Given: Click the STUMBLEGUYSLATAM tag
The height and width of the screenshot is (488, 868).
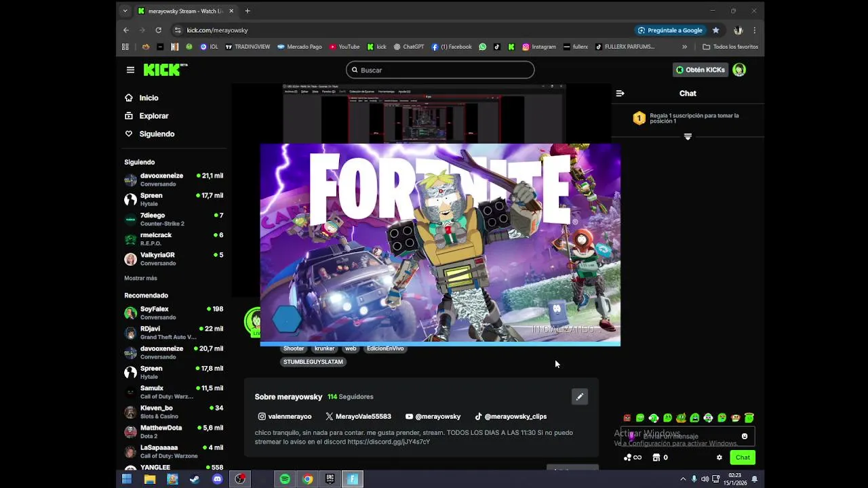Looking at the screenshot, I should pyautogui.click(x=313, y=362).
